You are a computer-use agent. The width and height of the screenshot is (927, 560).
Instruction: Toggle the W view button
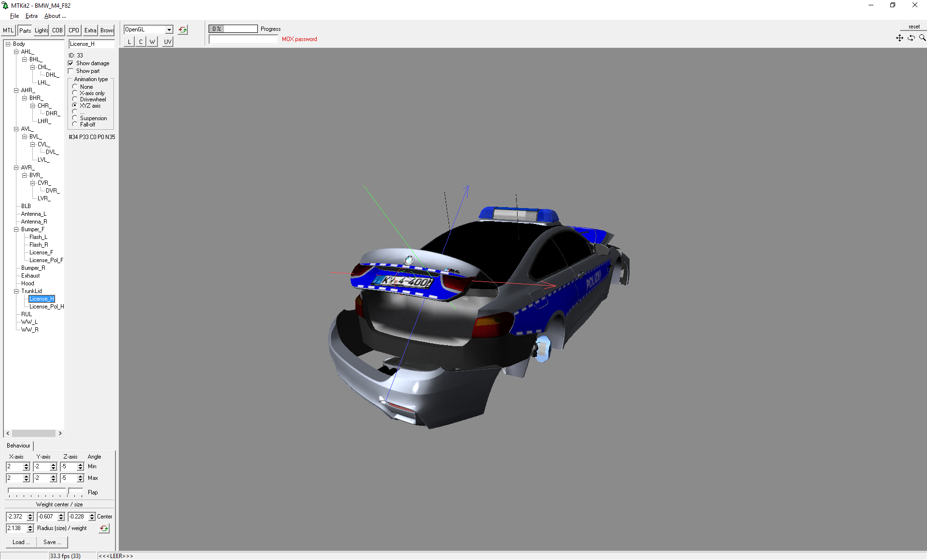[153, 42]
